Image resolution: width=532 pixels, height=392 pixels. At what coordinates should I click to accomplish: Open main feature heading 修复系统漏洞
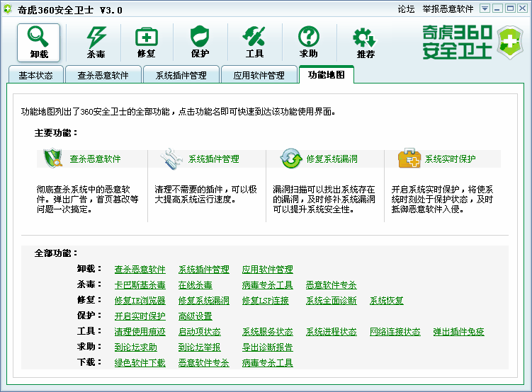[x=332, y=158]
